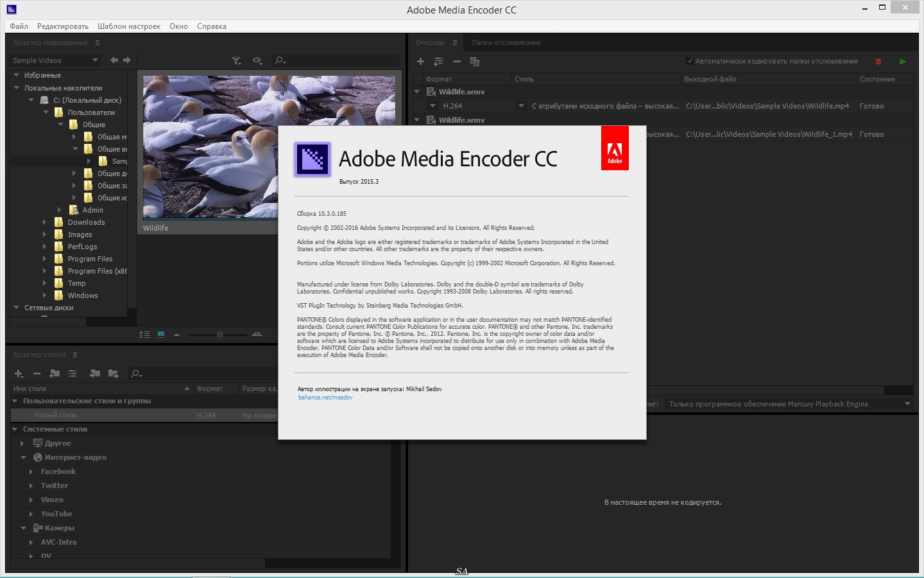Screen dimensions: 924x578
Task: Click the Adobe logo in About dialog
Action: click(615, 148)
